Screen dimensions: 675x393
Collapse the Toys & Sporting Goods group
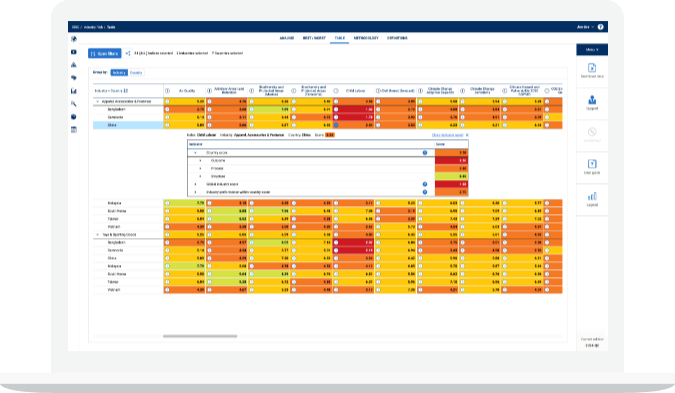coord(98,235)
